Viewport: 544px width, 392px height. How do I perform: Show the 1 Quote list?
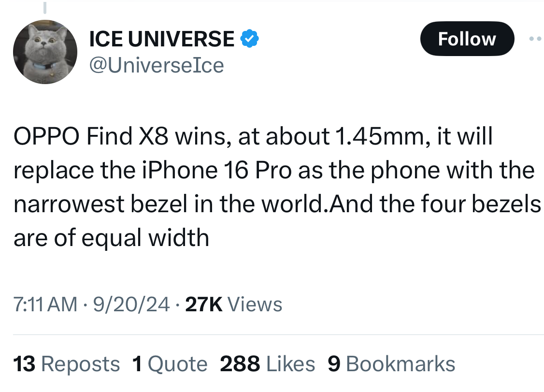tap(170, 363)
